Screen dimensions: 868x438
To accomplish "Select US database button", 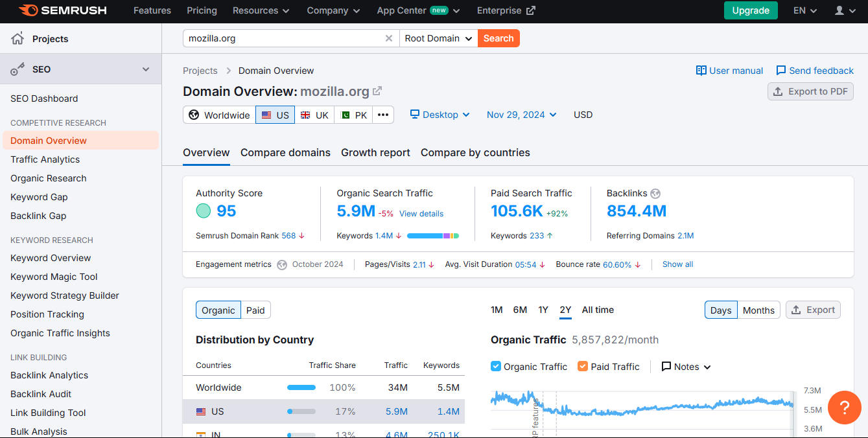I will click(276, 115).
